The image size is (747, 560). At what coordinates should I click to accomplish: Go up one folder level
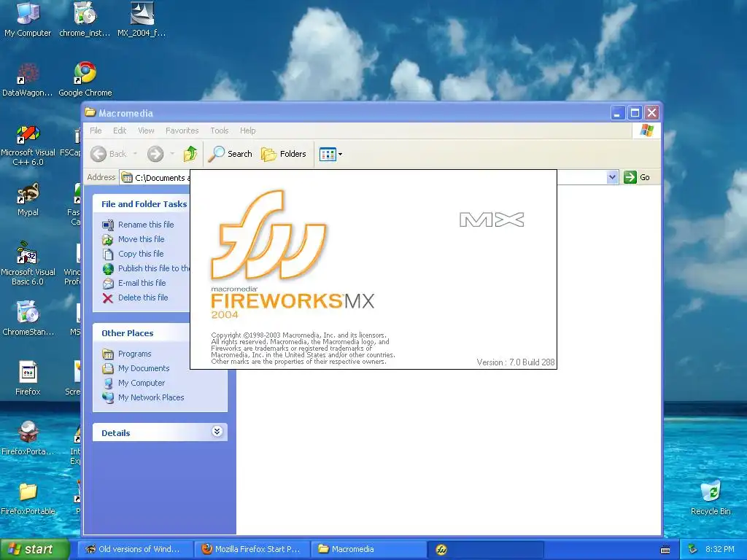pos(190,154)
